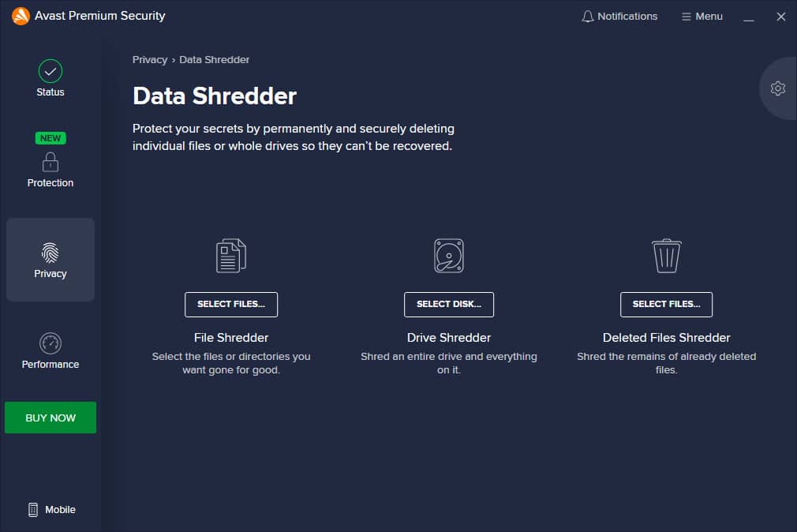
Task: Click the Drive Shredder hard disk icon
Action: point(449,256)
